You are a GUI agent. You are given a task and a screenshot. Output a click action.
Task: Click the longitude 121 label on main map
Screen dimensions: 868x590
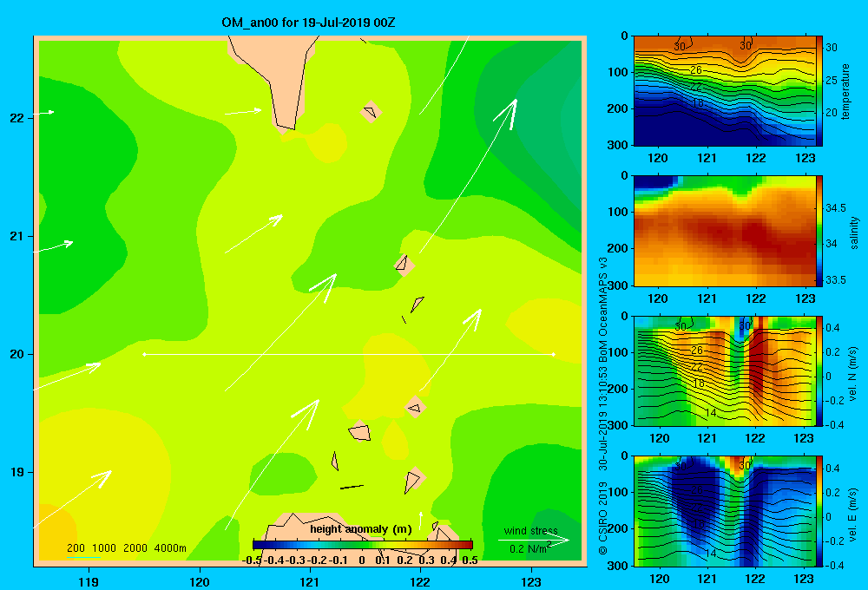[310, 581]
